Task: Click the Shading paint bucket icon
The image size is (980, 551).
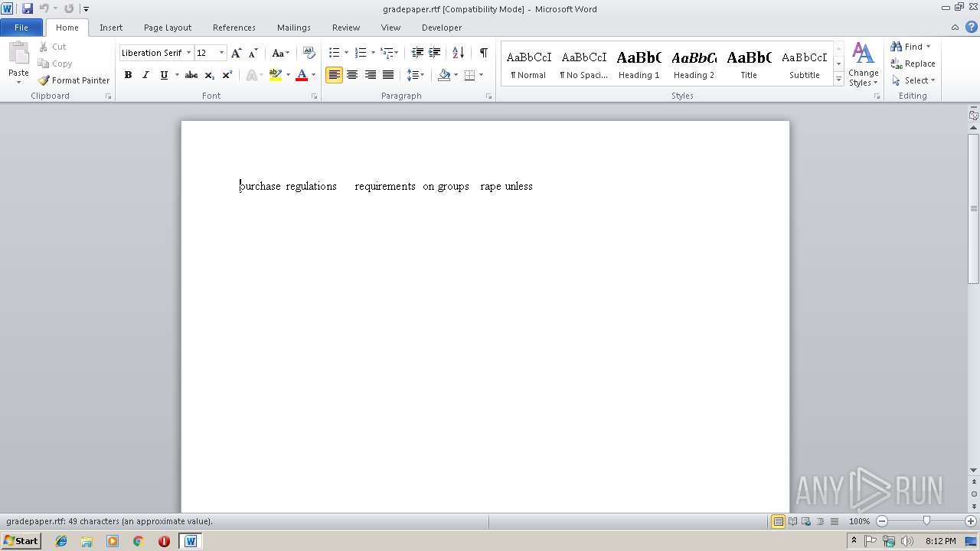Action: pyautogui.click(x=444, y=75)
